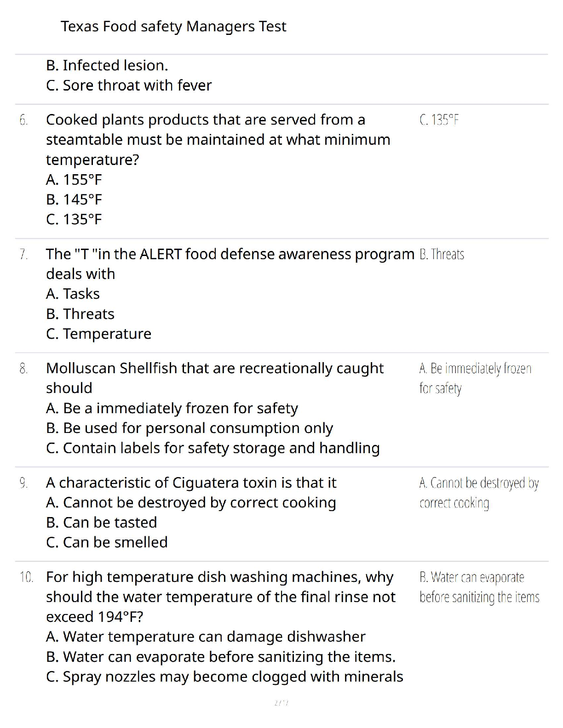
Task: Choose B. Be used for personal consumption only
Action: point(190,428)
